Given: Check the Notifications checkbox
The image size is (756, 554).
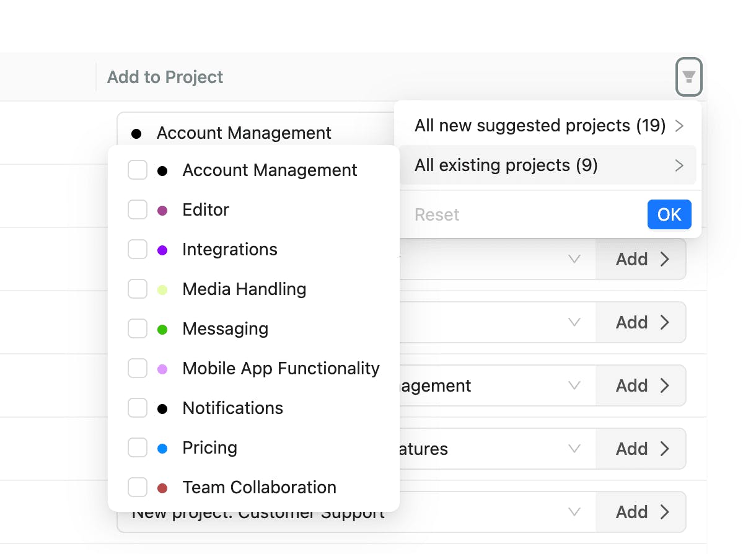Looking at the screenshot, I should click(138, 408).
